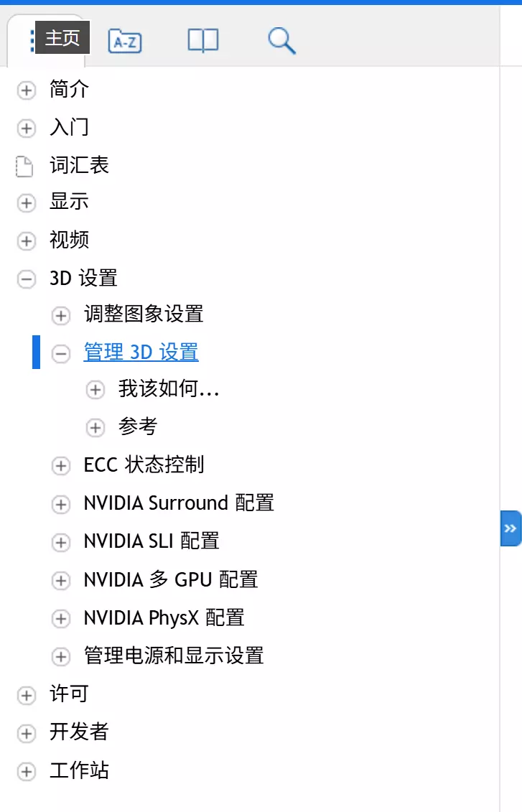Collapse the 3D 设置 section

pos(27,279)
